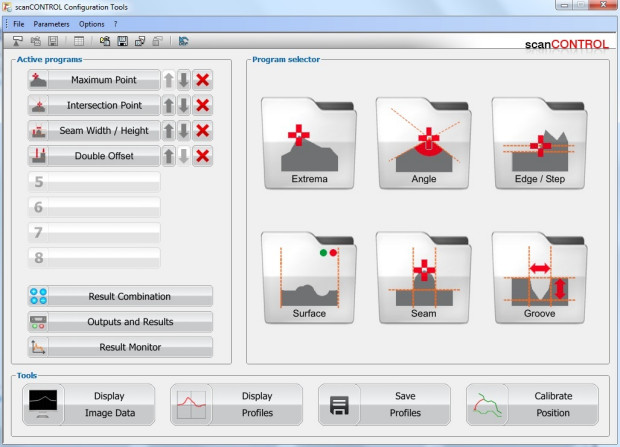Open the Angle program folder
The image size is (620, 447).
point(424,143)
